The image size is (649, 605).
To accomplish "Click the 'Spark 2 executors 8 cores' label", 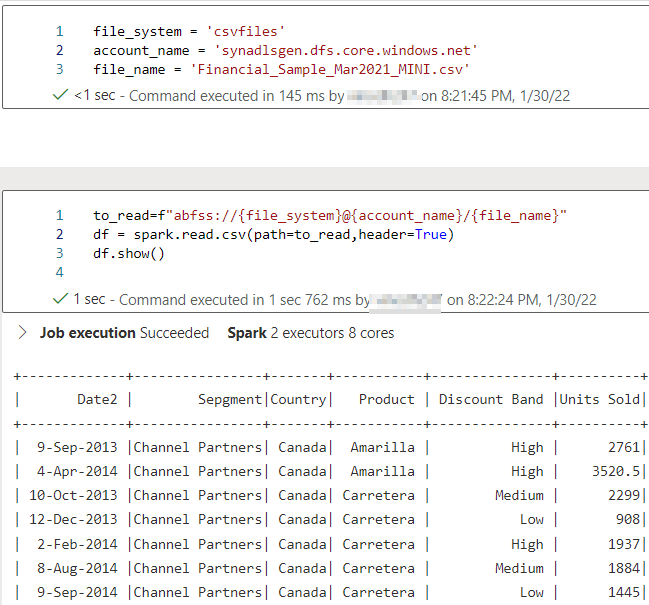I will (310, 333).
